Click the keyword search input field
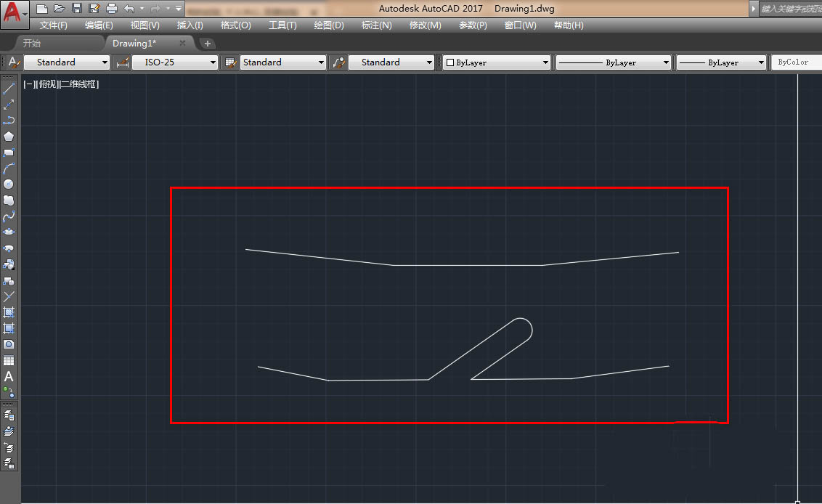 click(x=790, y=9)
